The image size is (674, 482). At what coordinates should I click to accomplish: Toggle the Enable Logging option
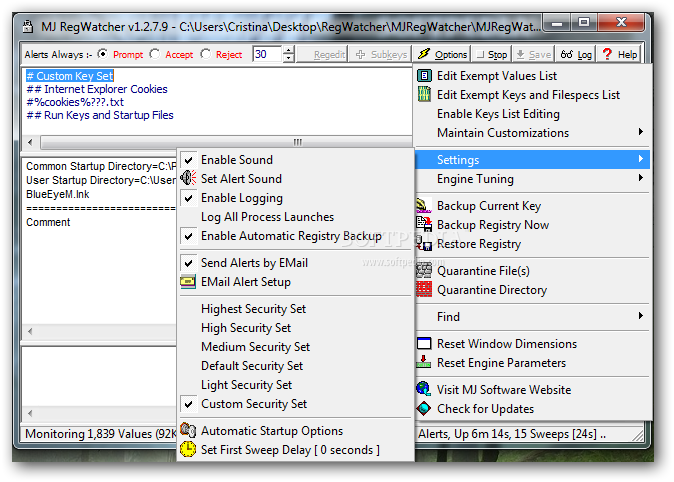click(x=296, y=198)
